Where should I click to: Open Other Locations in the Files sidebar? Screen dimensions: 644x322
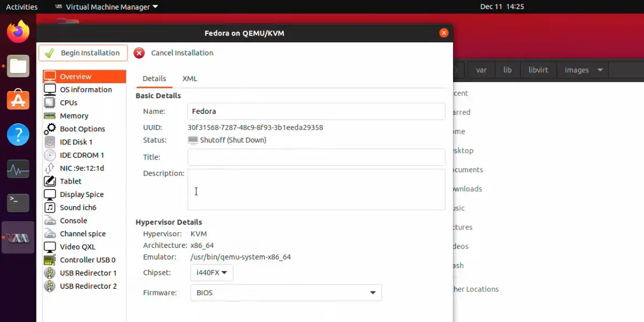[476, 289]
